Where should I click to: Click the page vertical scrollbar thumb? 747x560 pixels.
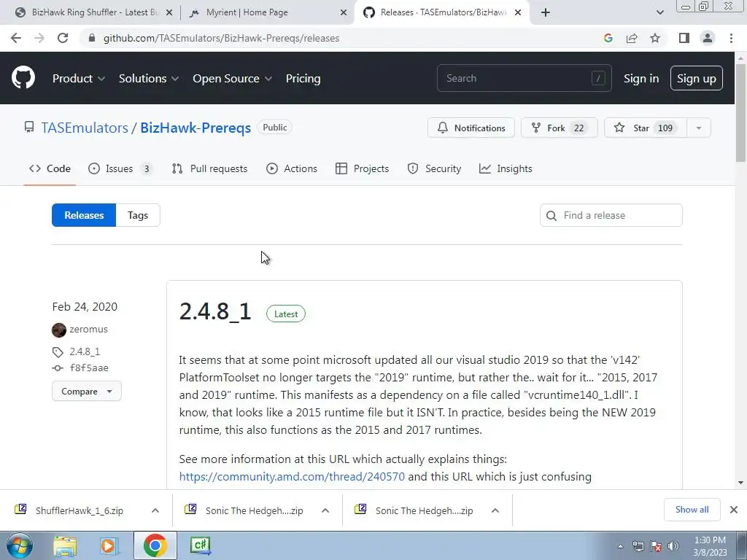point(740,112)
